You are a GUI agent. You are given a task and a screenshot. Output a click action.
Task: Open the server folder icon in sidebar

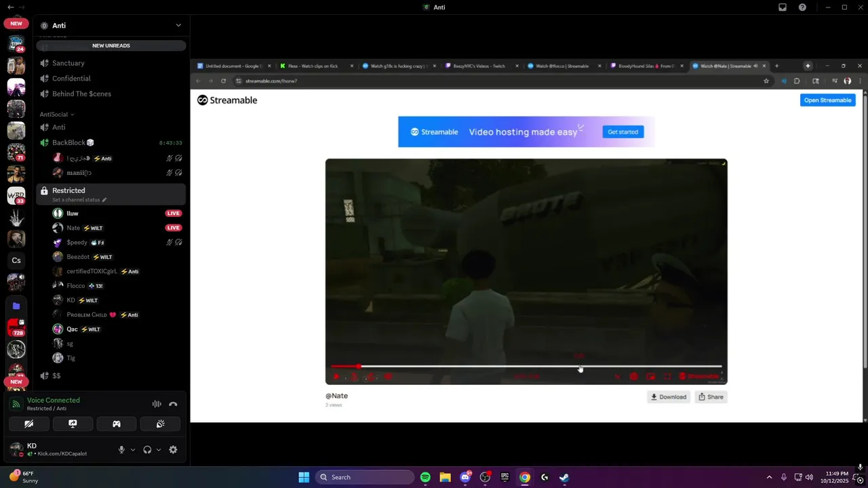16,306
